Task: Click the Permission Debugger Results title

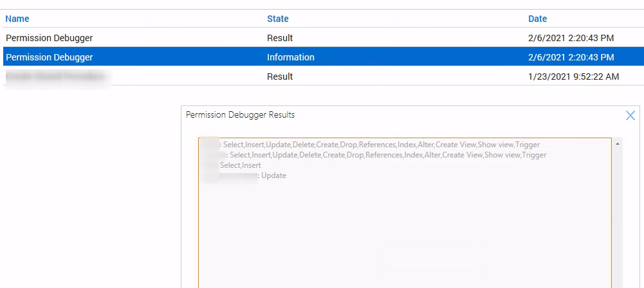Action: [x=240, y=115]
